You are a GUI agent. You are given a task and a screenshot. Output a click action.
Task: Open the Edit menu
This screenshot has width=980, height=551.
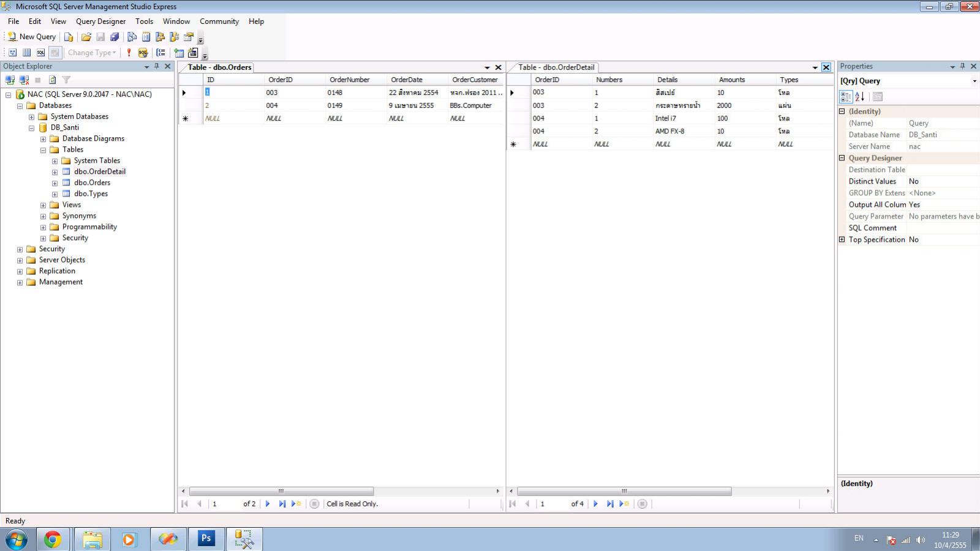point(35,21)
